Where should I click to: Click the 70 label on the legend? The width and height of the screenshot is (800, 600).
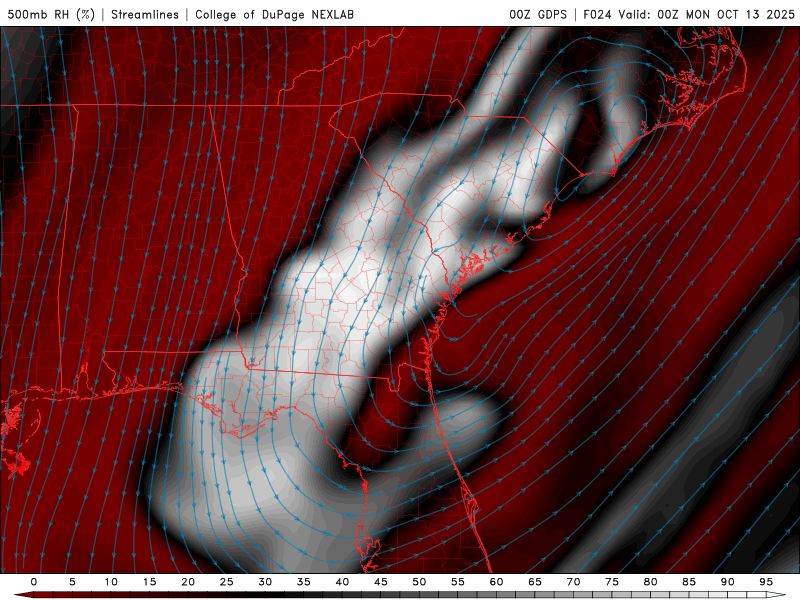point(573,582)
